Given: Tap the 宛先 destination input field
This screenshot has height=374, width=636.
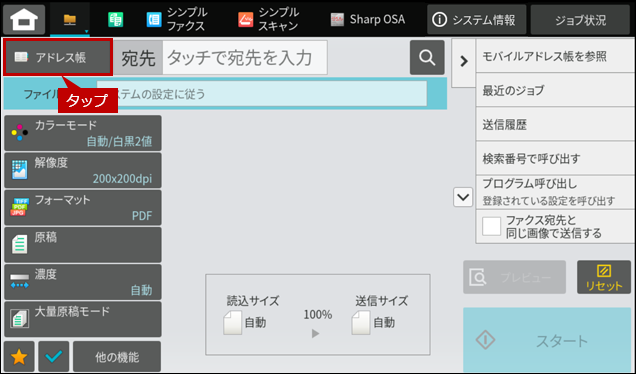Looking at the screenshot, I should pyautogui.click(x=245, y=58).
